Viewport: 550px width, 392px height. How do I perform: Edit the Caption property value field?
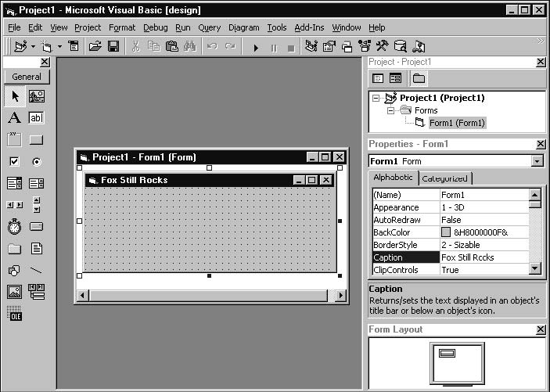(x=484, y=257)
